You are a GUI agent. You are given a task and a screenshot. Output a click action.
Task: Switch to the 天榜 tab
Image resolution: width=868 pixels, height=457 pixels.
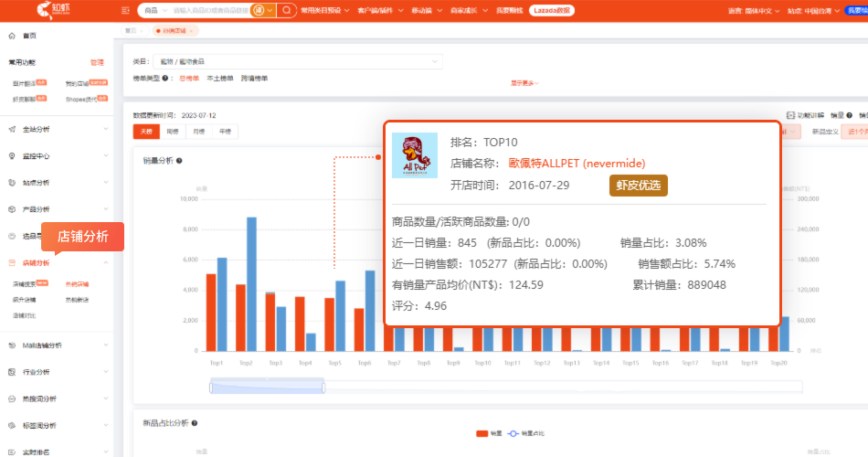click(x=146, y=132)
